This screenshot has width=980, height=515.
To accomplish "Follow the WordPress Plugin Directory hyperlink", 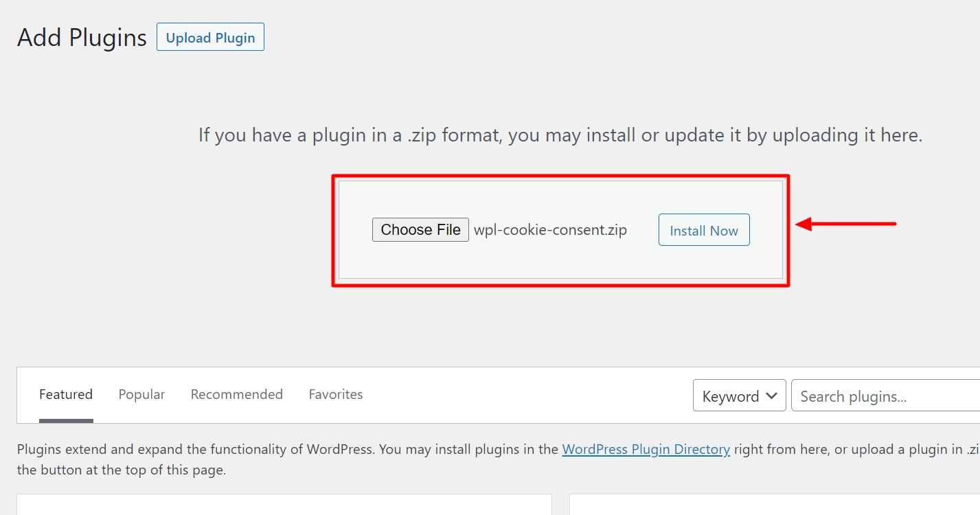I will [x=646, y=449].
